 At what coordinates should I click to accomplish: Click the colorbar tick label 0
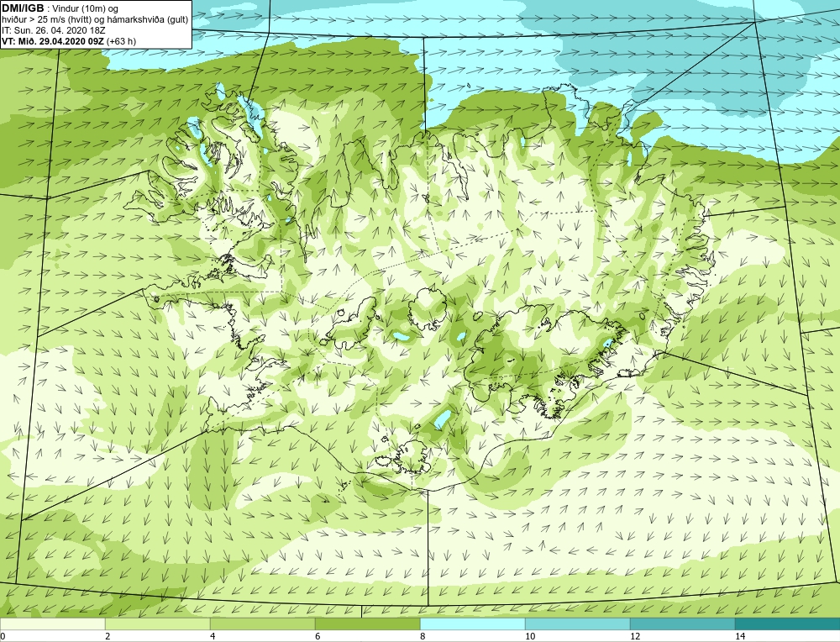(3, 637)
